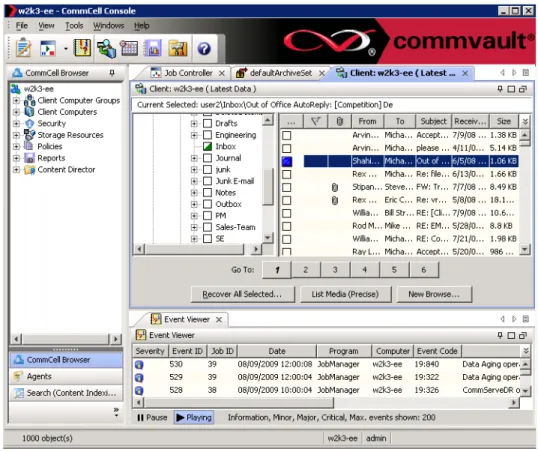Open the Job Controller toolbar icon
Image resolution: width=538 pixels, height=452 pixels.
tap(48, 48)
